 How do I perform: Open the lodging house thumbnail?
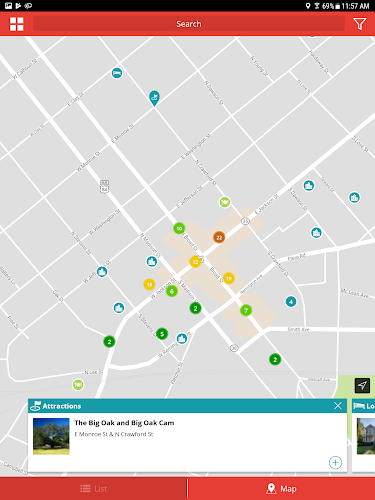(366, 436)
